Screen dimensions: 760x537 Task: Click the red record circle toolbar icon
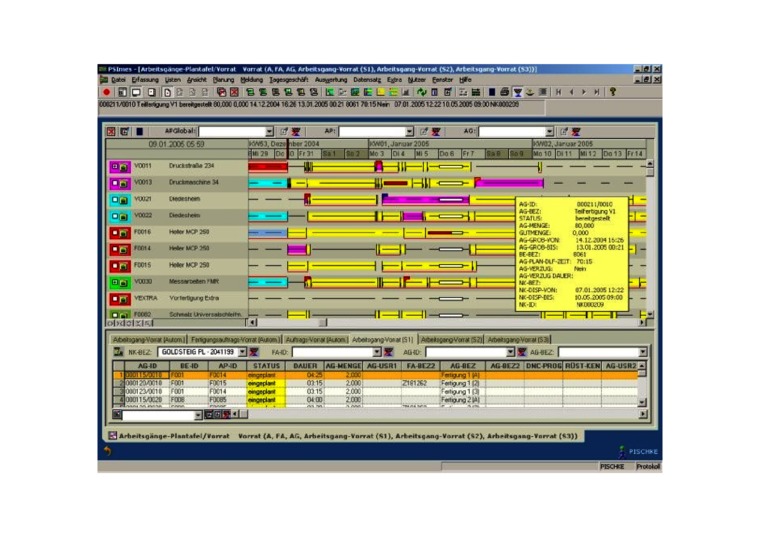107,91
